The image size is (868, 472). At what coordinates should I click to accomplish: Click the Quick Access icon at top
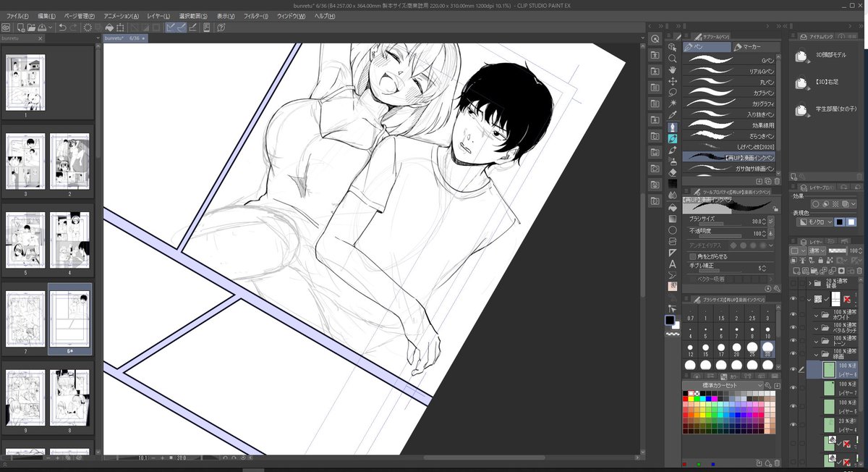tap(655, 38)
